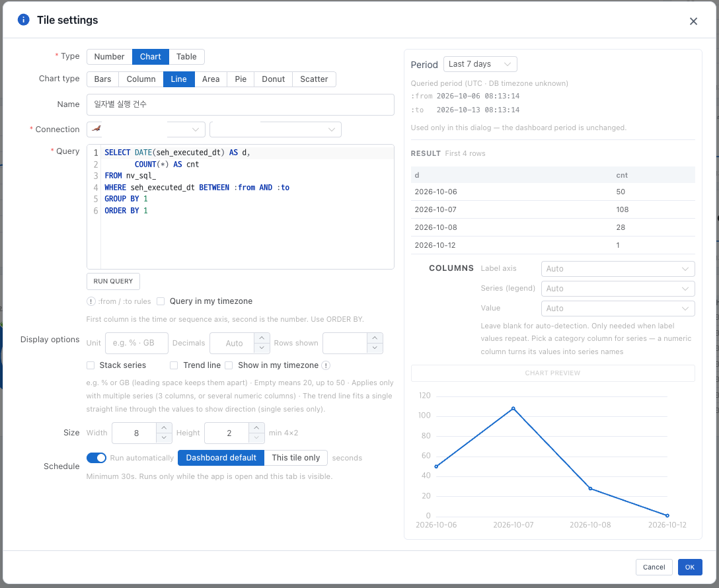Select the Table tile type

coord(186,57)
